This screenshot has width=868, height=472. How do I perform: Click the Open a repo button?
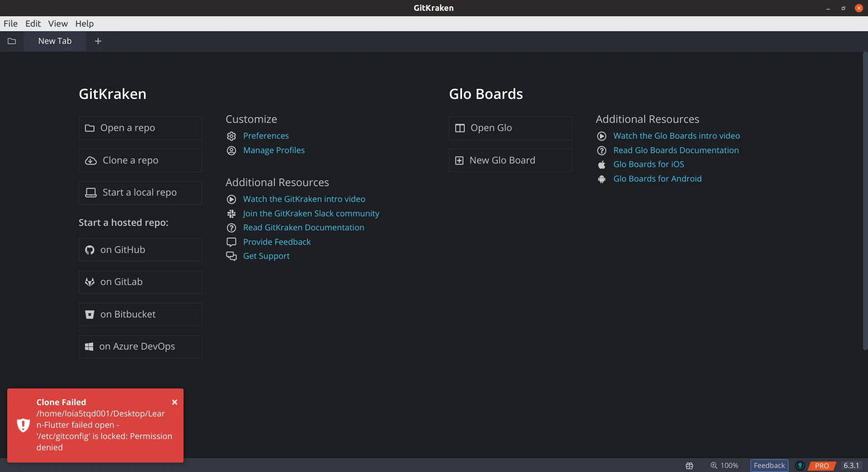click(140, 128)
